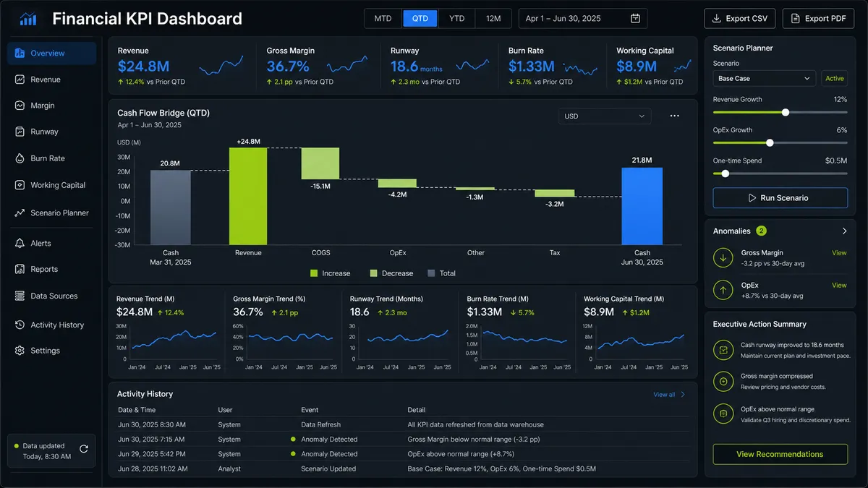
Task: Click the View Recommendations button
Action: 780,454
